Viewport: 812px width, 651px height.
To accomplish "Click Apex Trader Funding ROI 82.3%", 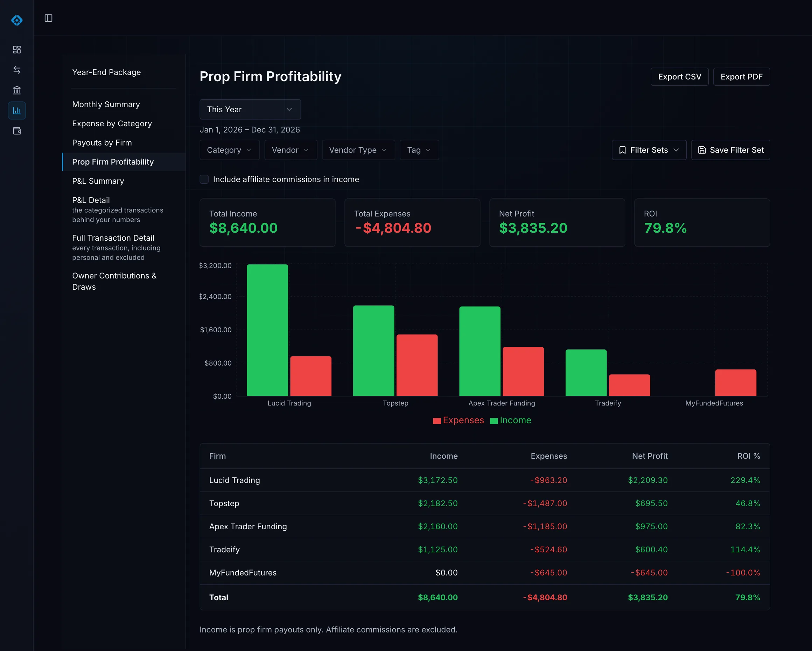I will click(748, 526).
